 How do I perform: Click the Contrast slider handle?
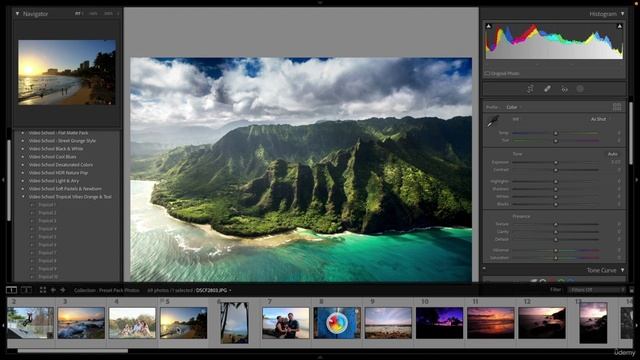(x=556, y=170)
